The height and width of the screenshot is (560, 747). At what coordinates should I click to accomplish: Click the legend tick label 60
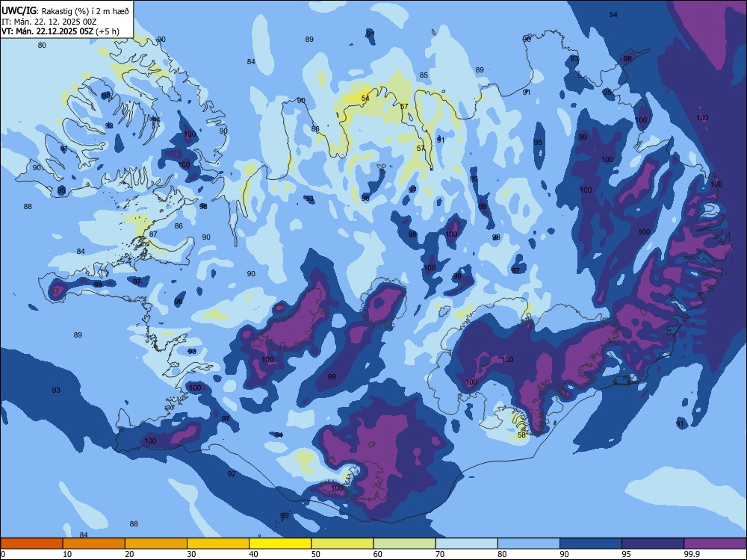[378, 554]
